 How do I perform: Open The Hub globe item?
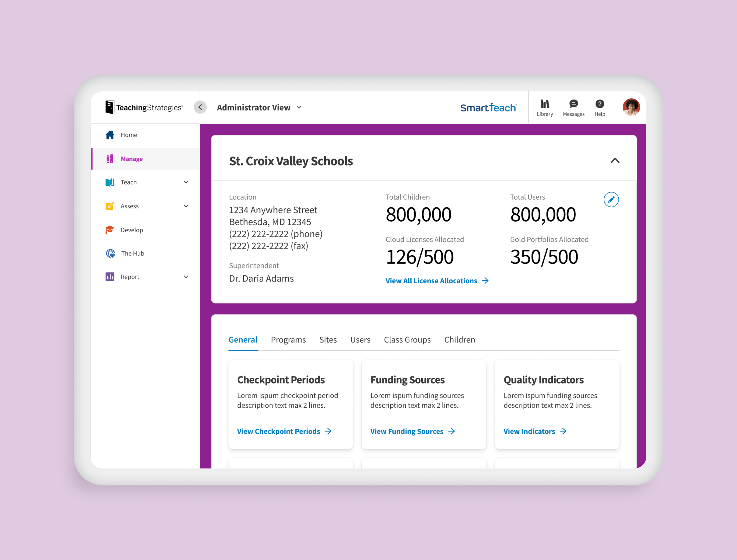pos(132,253)
